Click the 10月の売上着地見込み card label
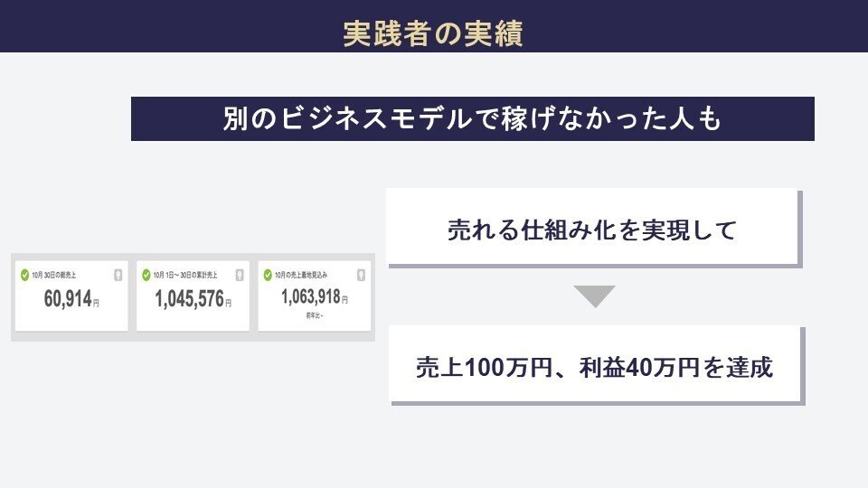The width and height of the screenshot is (868, 488). point(302,275)
